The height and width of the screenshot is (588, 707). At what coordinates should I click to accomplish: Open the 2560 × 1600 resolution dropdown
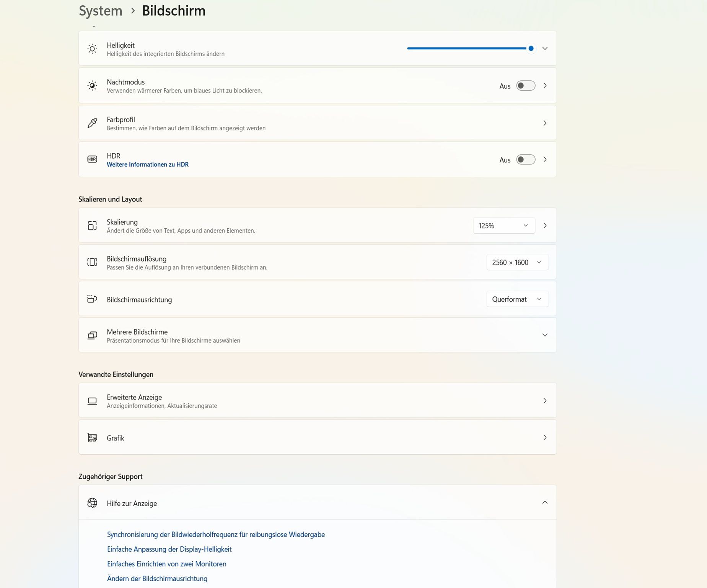[517, 262]
